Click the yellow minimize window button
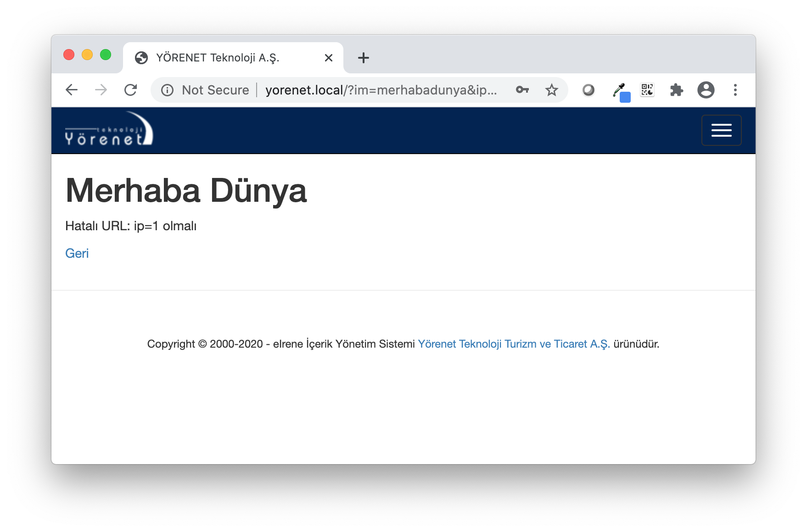Image resolution: width=807 pixels, height=532 pixels. point(87,55)
